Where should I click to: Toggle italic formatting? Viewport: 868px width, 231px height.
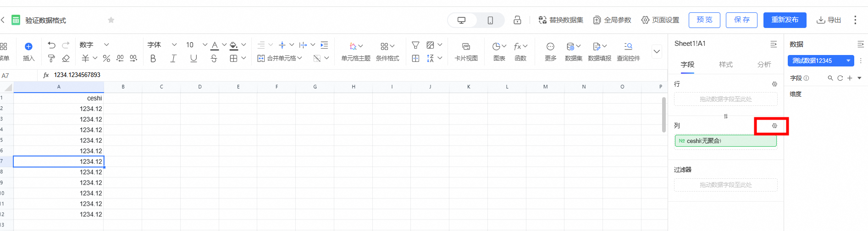pos(173,58)
